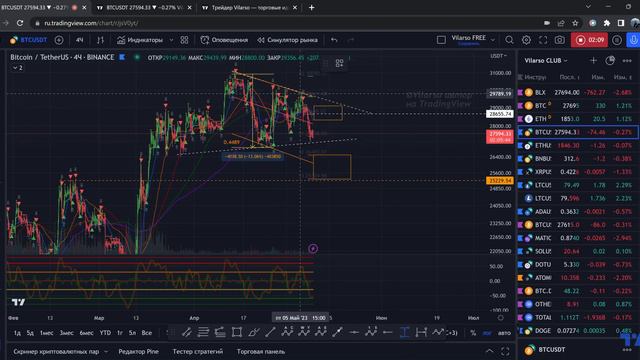This screenshot has width=640, height=360.
Task: Set the chart range to 1мес
Action: [x=47, y=333]
